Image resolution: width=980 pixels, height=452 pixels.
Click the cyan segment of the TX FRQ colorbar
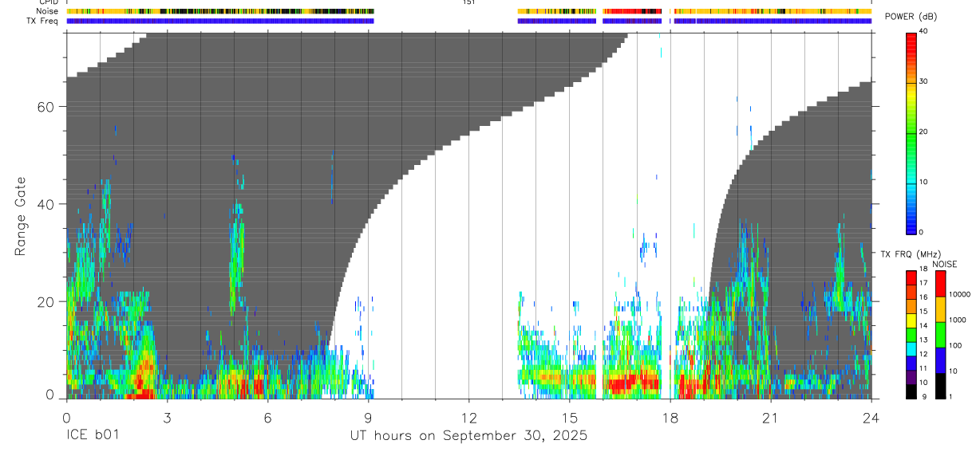(x=911, y=349)
